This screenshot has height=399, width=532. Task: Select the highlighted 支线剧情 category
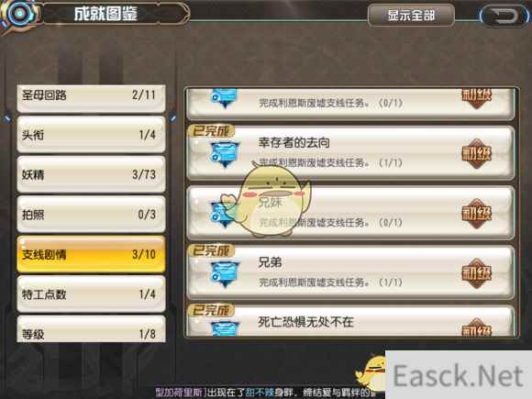(91, 254)
